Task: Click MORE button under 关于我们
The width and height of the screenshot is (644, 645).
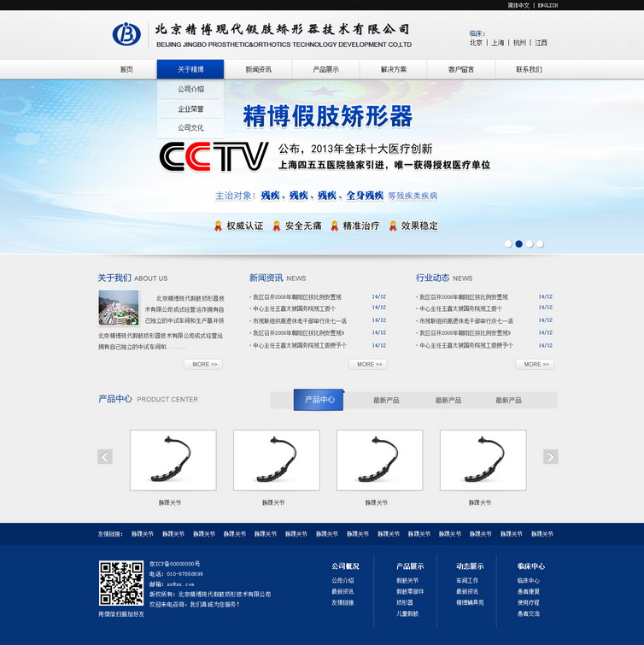Action: (x=203, y=364)
